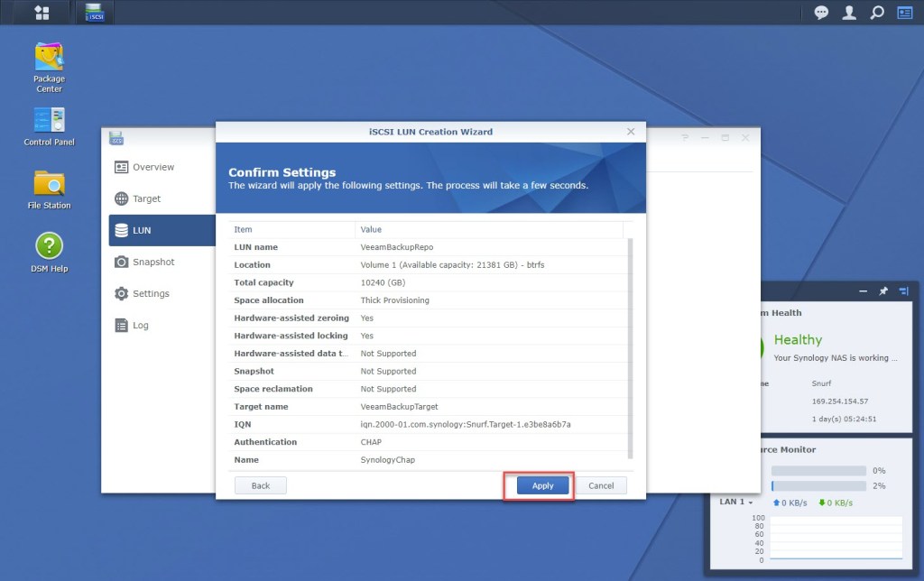Click the VeeamBackupTarget target name value
Screen dimensions: 924x581
pyautogui.click(x=399, y=407)
